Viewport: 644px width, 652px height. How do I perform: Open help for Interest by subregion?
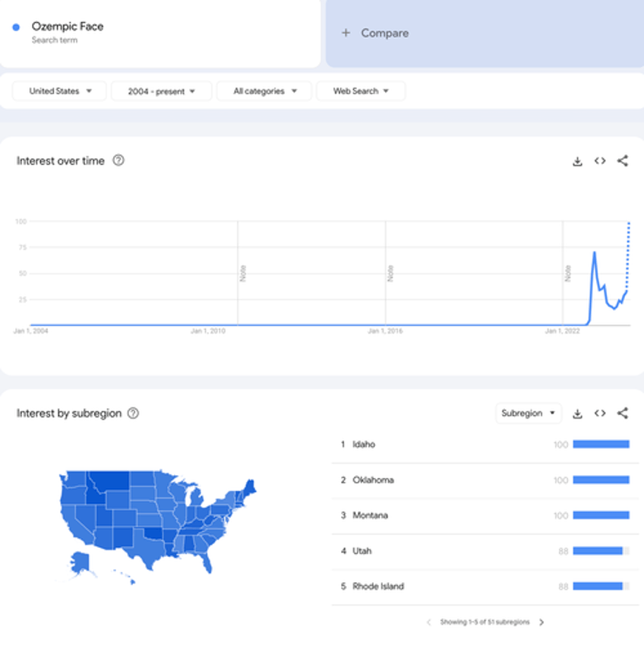click(x=133, y=413)
